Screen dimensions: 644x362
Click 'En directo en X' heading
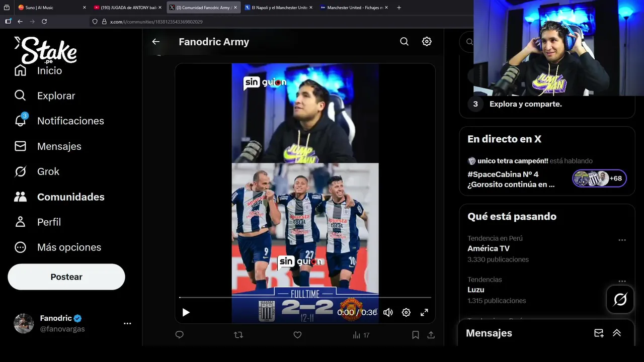point(504,139)
